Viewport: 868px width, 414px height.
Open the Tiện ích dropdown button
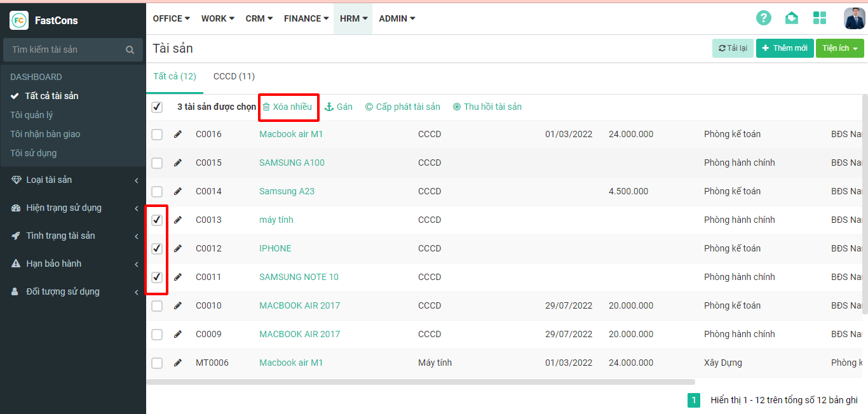coord(839,48)
